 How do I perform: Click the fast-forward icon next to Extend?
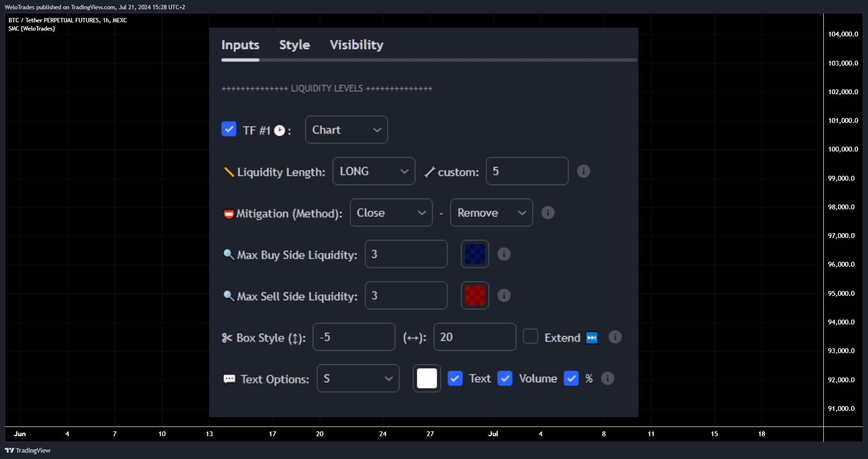tap(592, 338)
